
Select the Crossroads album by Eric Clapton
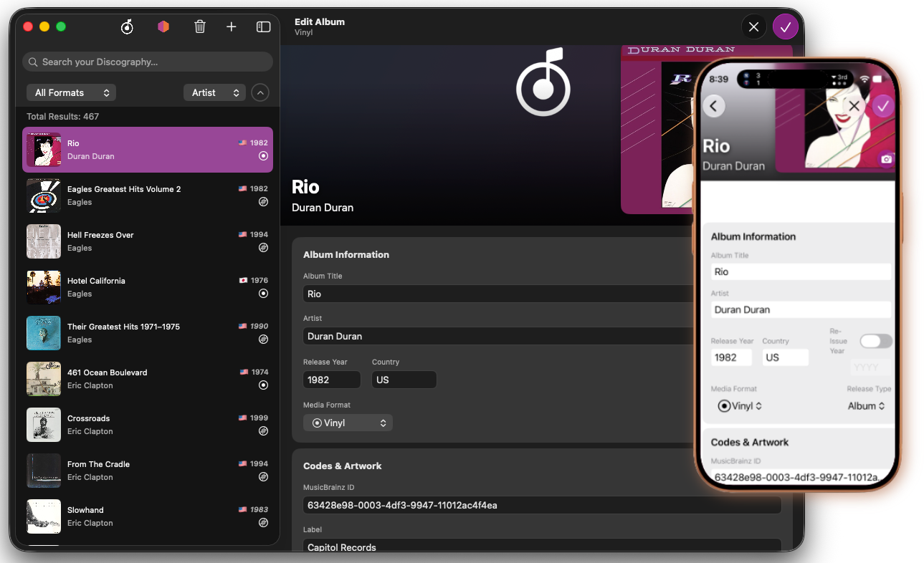148,425
